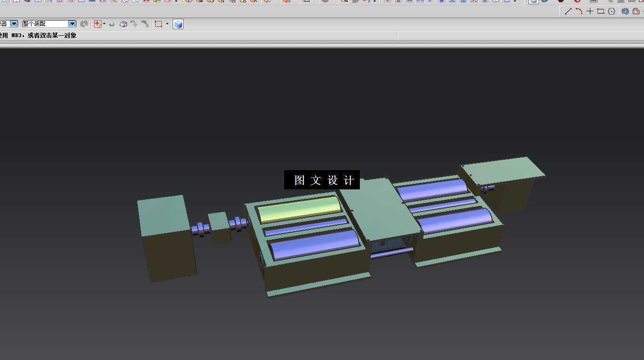Select the Rectangle curve tool
The height and width of the screenshot is (360, 644).
point(601,11)
